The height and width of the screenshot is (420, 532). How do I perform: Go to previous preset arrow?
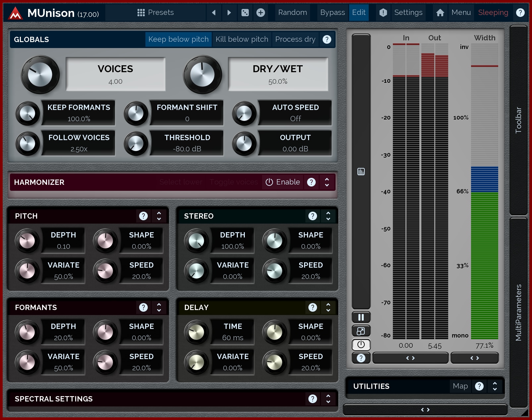[214, 13]
